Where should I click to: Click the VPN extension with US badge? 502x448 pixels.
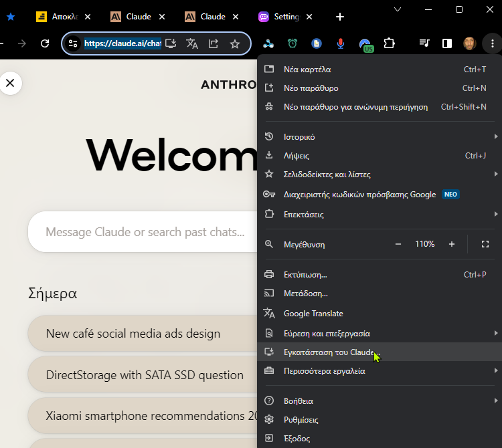pyautogui.click(x=366, y=45)
